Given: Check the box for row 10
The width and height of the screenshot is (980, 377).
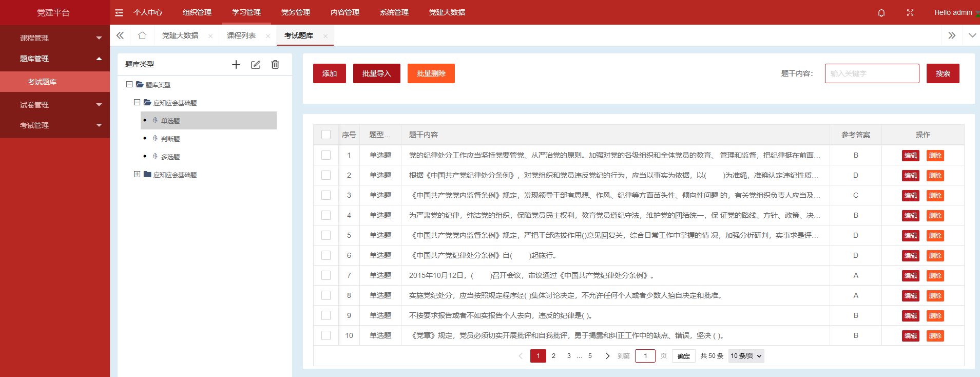Looking at the screenshot, I should click(326, 335).
